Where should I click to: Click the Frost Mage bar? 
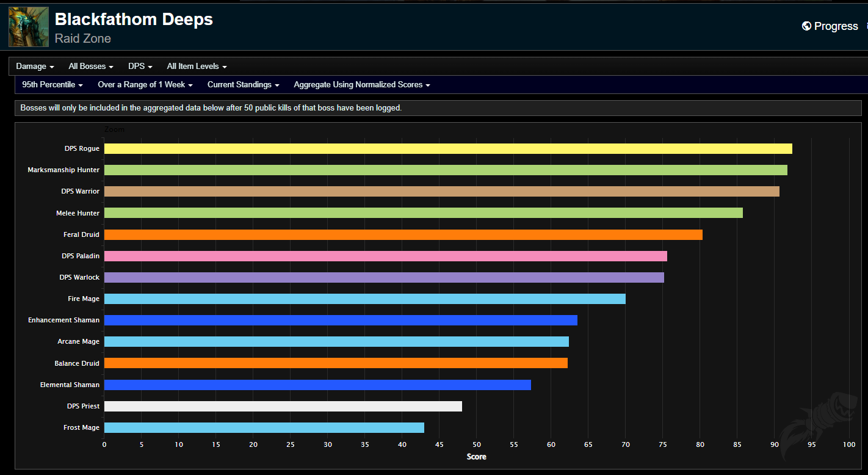[264, 427]
